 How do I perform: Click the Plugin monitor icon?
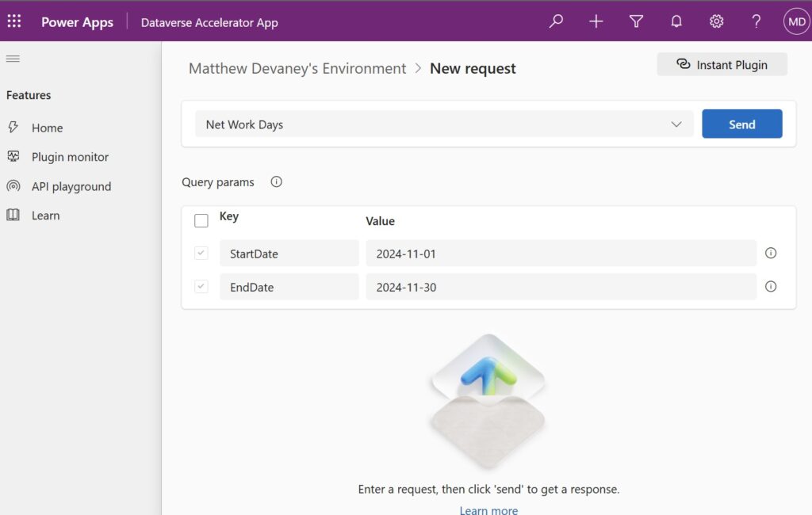click(x=13, y=156)
